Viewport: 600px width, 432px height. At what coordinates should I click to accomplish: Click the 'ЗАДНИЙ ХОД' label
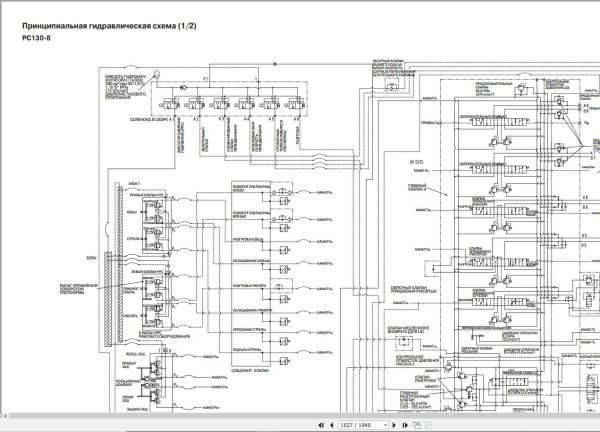136,409
